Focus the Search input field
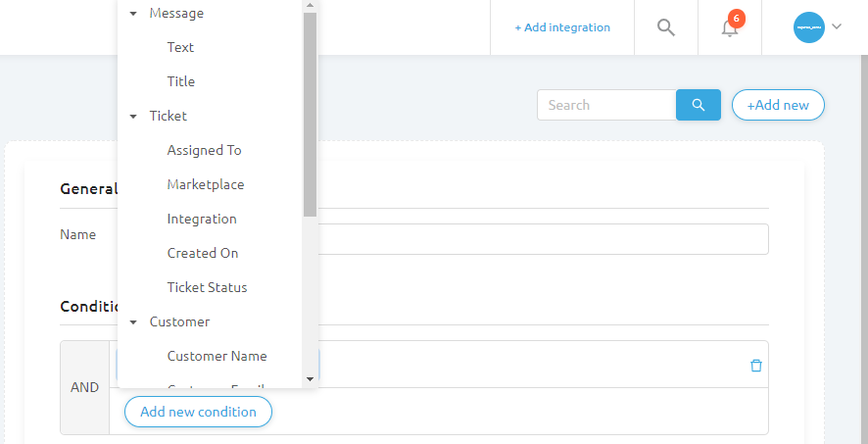This screenshot has width=868, height=444. (606, 105)
